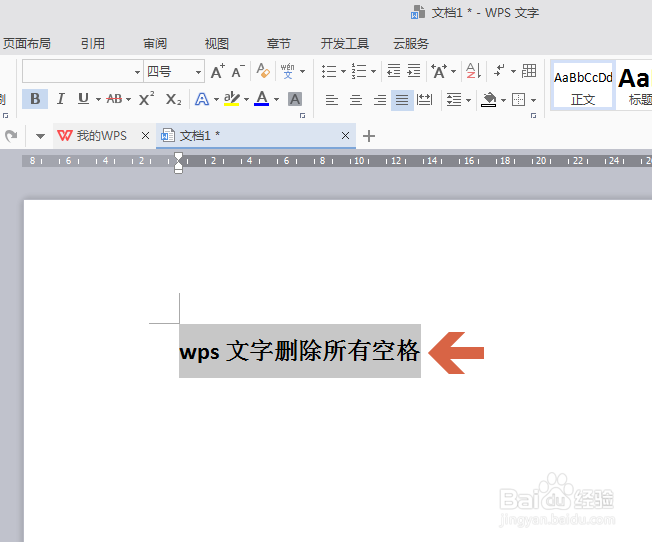Toggle underline formatting

pyautogui.click(x=84, y=99)
